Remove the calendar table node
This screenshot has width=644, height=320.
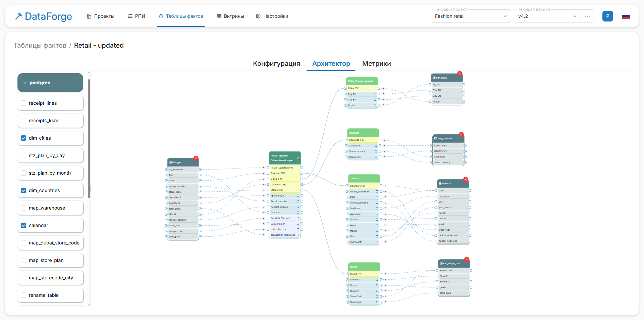[x=466, y=180]
